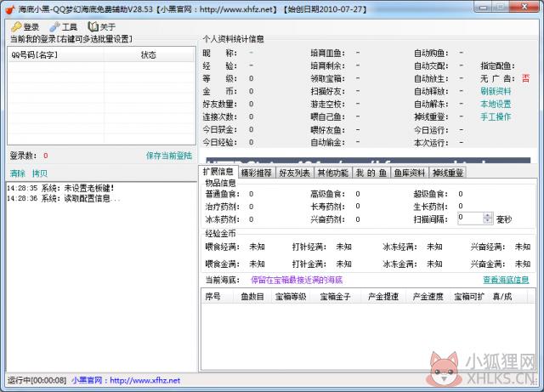Click the banner strip above the tabs
Screen dimensions: 544x392
point(368,161)
